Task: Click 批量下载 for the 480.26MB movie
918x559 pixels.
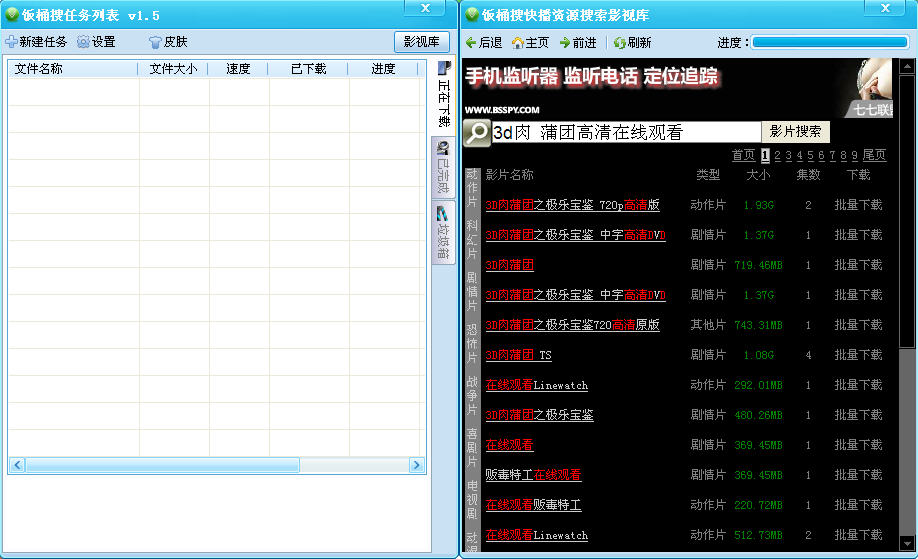Action: pyautogui.click(x=858, y=414)
